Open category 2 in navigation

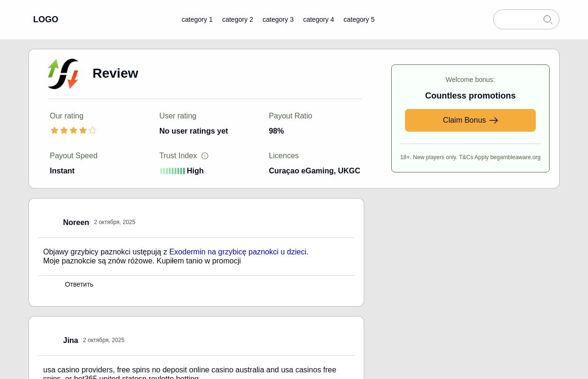click(238, 19)
